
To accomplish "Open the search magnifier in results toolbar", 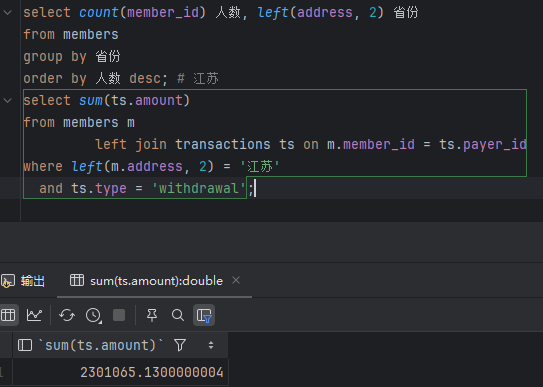I will click(x=178, y=315).
